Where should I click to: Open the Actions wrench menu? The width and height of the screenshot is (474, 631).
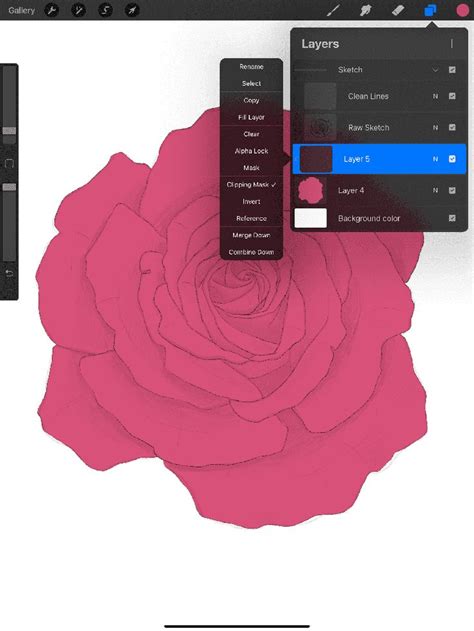tap(52, 10)
